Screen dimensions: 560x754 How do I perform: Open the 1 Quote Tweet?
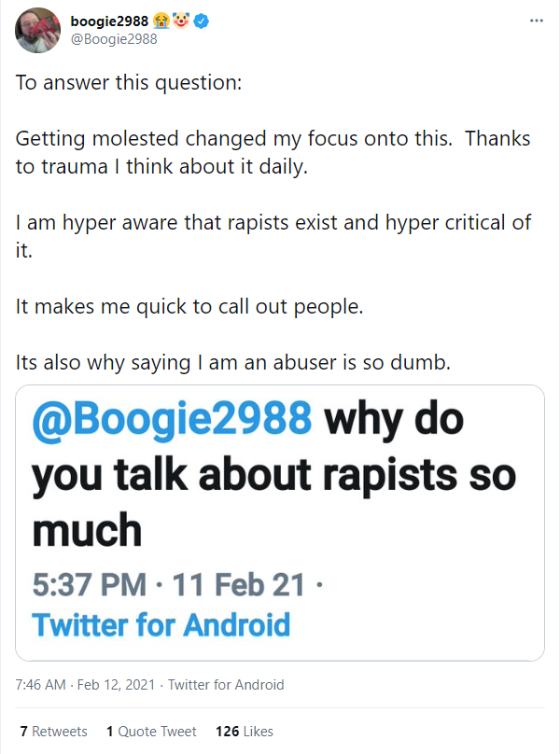coord(149,732)
